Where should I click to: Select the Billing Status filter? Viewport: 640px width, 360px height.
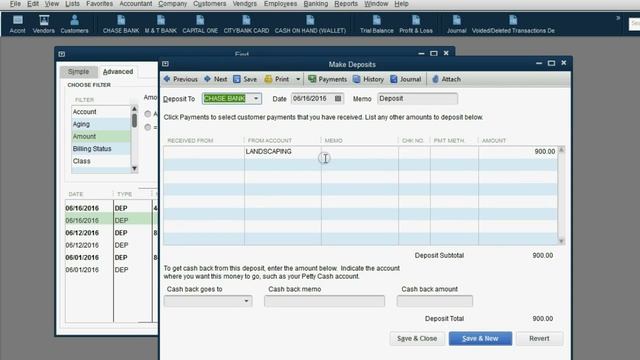101,149
